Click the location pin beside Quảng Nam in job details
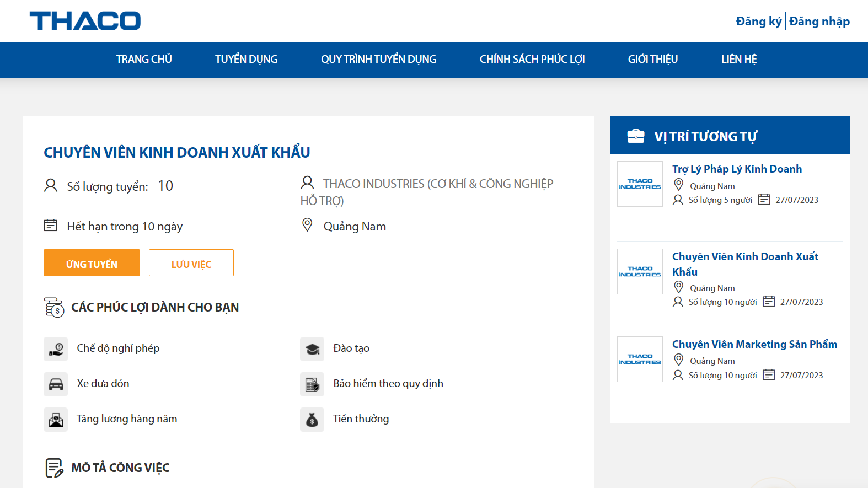868x488 pixels. point(307,225)
